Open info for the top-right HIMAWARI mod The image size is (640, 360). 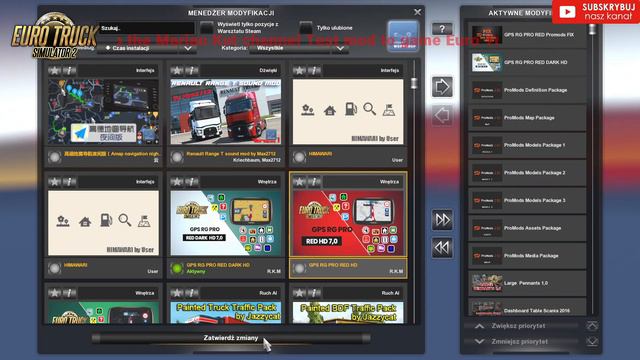point(314,71)
